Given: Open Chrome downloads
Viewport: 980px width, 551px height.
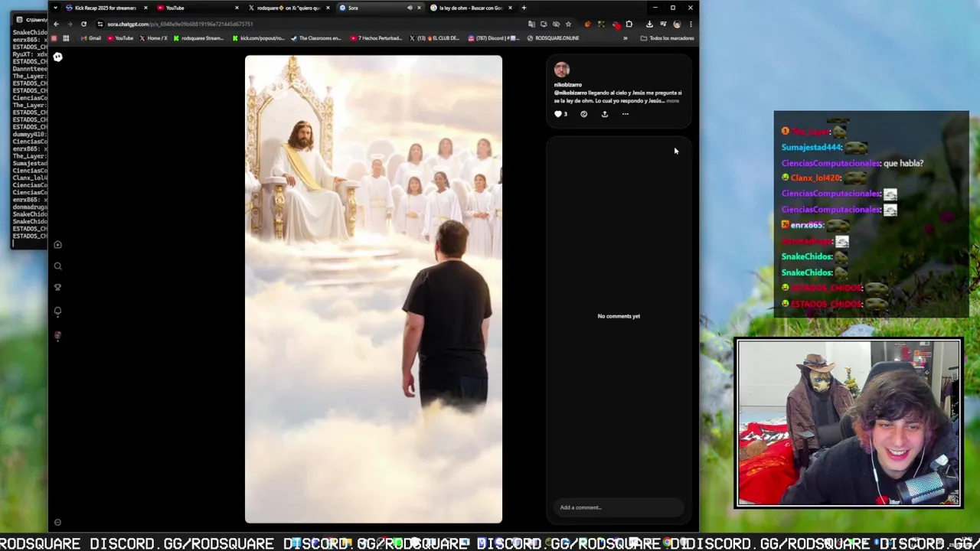Looking at the screenshot, I should [649, 24].
